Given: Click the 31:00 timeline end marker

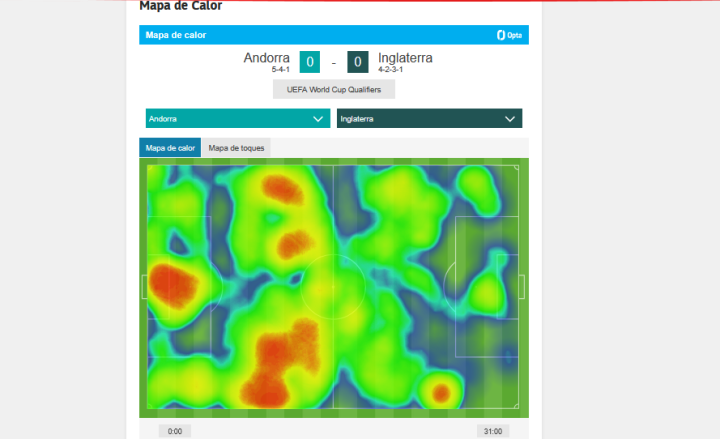Looking at the screenshot, I should click(x=493, y=431).
